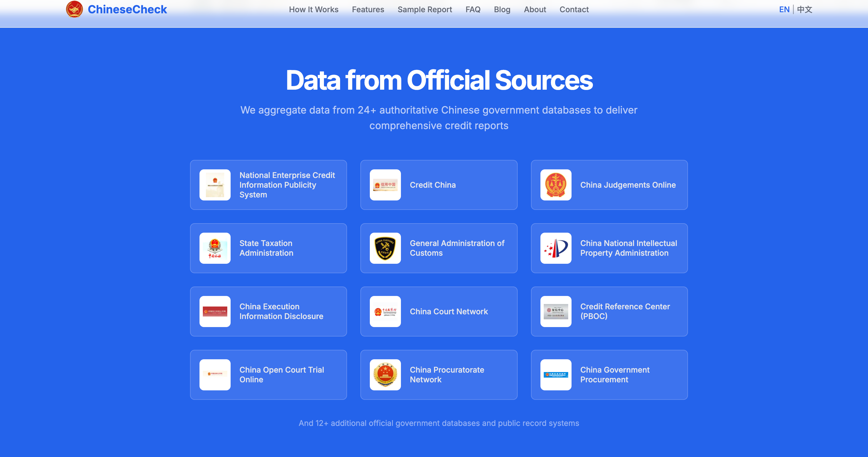Click the ChineseCheck brand name link

tap(127, 9)
